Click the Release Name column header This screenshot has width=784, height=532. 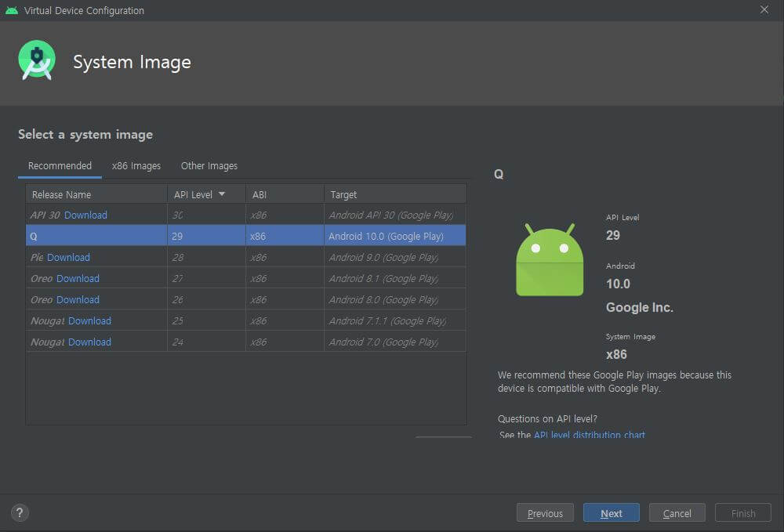coord(96,194)
